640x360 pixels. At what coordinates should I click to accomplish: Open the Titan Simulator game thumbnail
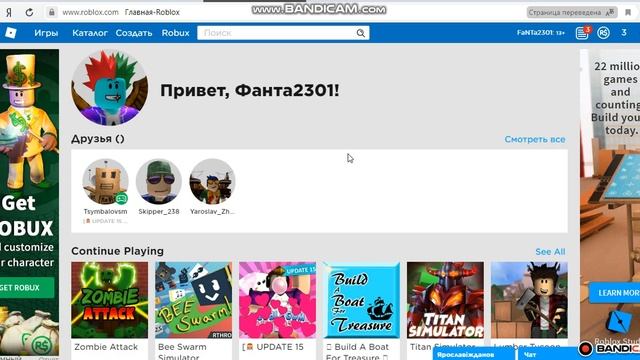coord(445,300)
